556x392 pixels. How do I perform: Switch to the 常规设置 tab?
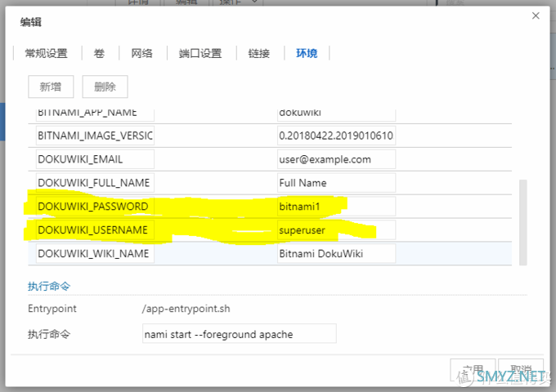point(47,53)
